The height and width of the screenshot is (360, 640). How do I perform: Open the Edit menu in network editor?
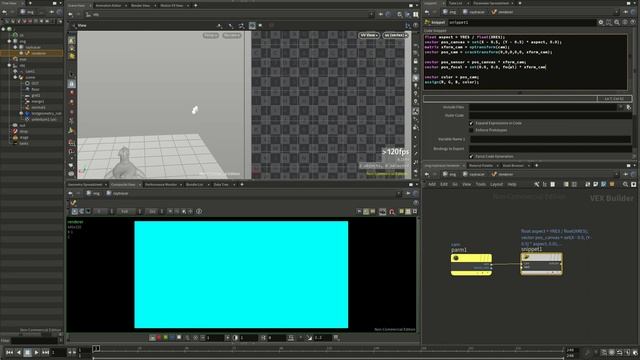click(x=444, y=184)
